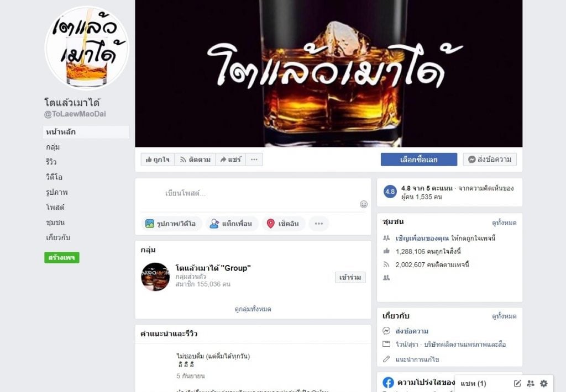This screenshot has width=566, height=392.
Task: Expand the more options dots beside แชร์
Action: 254,160
